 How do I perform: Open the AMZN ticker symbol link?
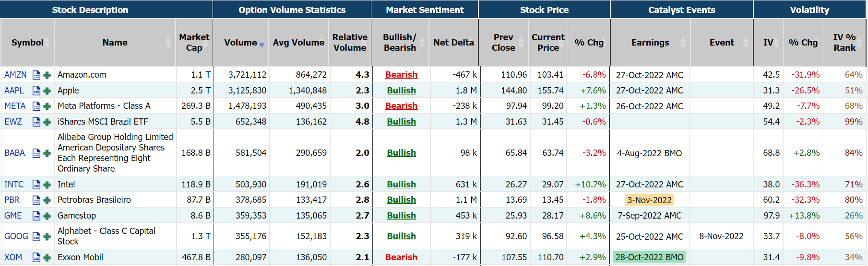[x=15, y=75]
